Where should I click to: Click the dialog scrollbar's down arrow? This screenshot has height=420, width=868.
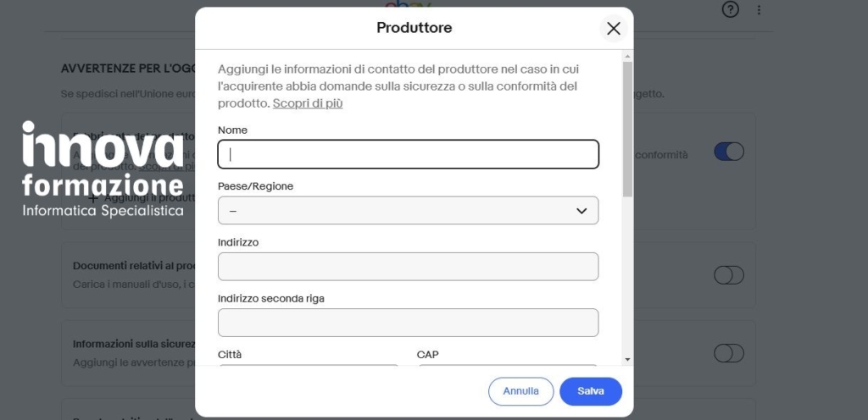pyautogui.click(x=627, y=359)
